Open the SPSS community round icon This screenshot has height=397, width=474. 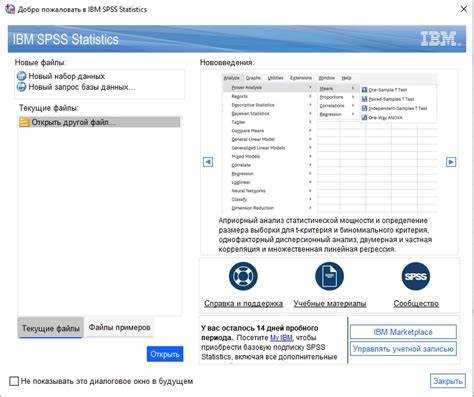[416, 276]
